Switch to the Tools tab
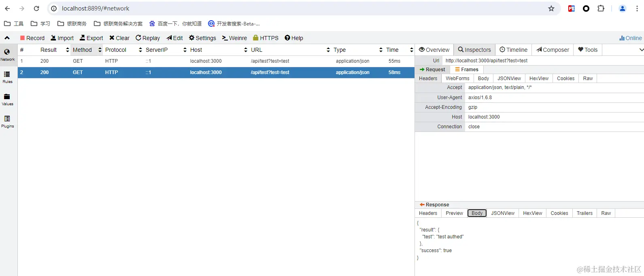644x276 pixels. click(588, 50)
